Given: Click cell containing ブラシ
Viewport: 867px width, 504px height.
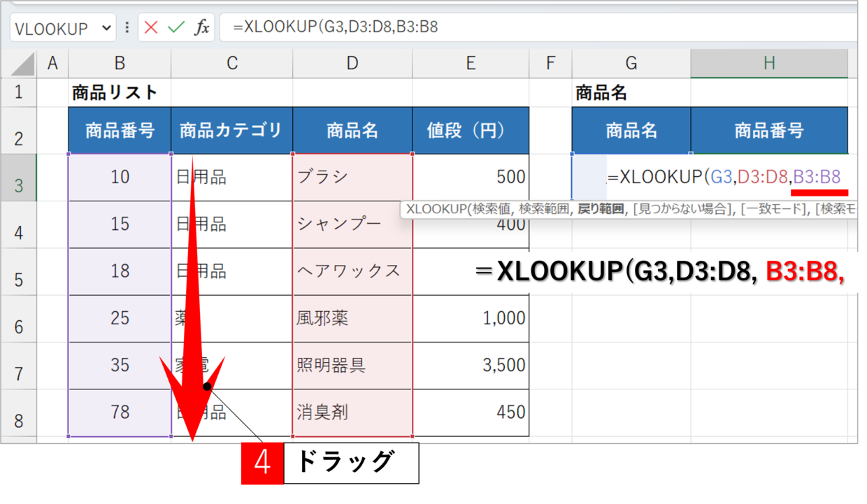Looking at the screenshot, I should click(352, 178).
